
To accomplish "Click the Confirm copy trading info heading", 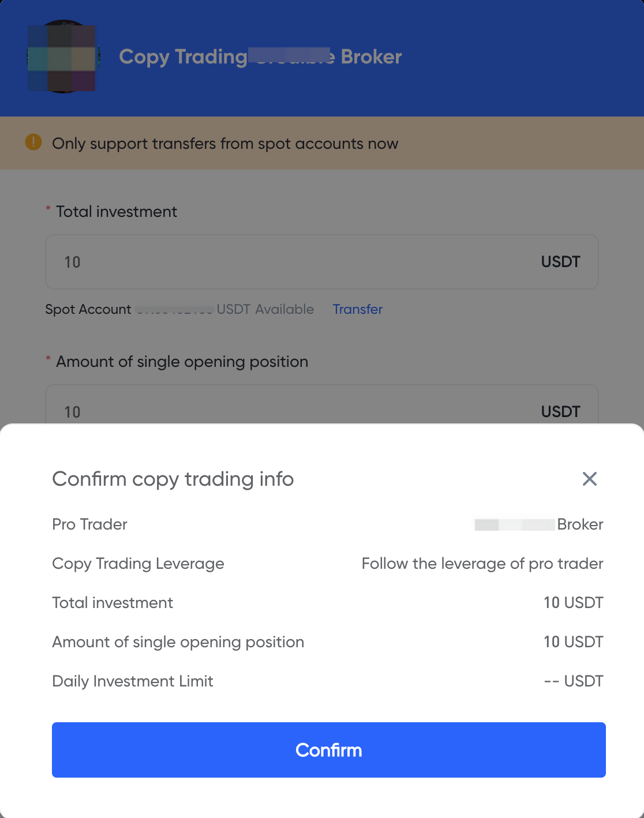I will [173, 479].
